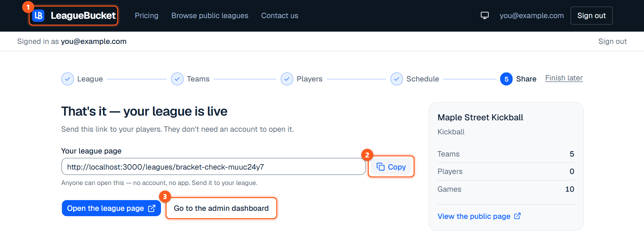This screenshot has width=644, height=247.
Task: Click the Schedule step label
Action: coord(423,79)
